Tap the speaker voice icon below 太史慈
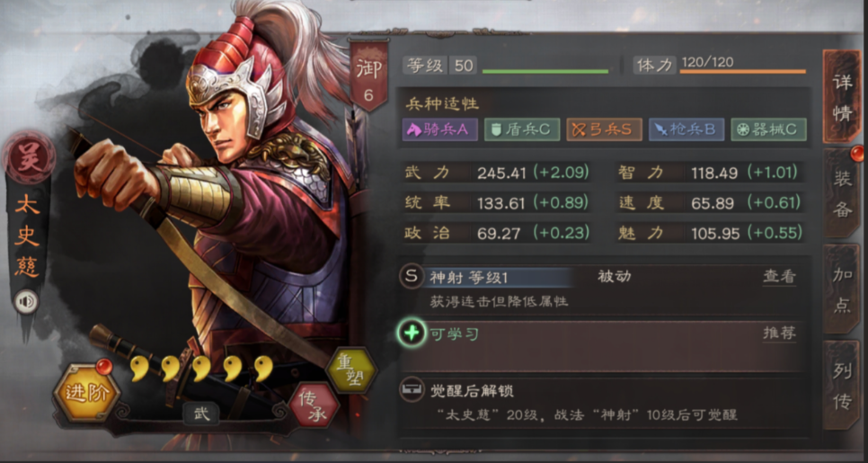The height and width of the screenshot is (463, 868). [25, 302]
